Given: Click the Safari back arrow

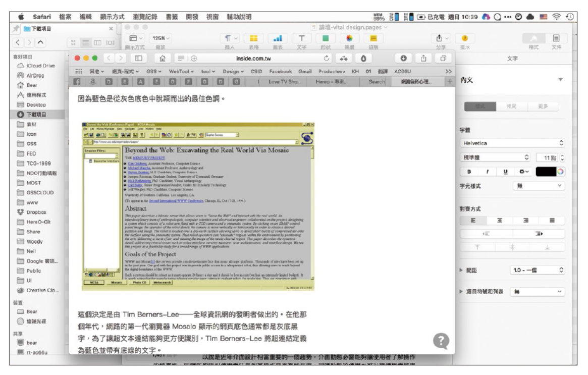Looking at the screenshot, I should 109,58.
